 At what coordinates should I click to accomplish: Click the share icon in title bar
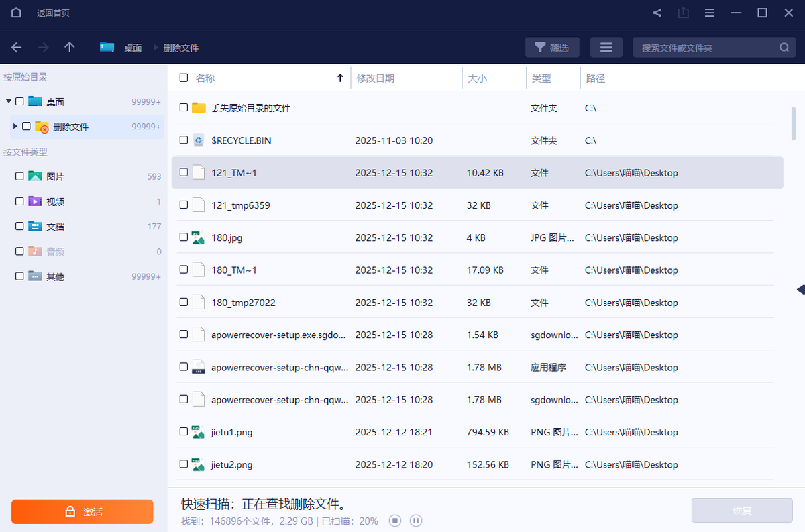[657, 13]
